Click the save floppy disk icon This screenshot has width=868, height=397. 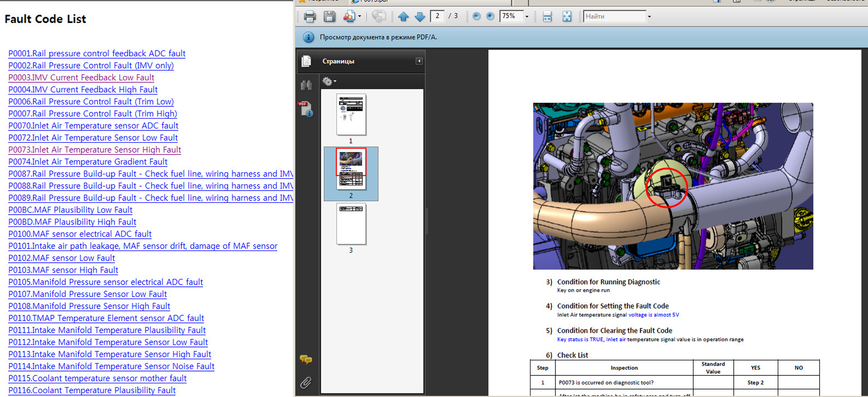330,17
